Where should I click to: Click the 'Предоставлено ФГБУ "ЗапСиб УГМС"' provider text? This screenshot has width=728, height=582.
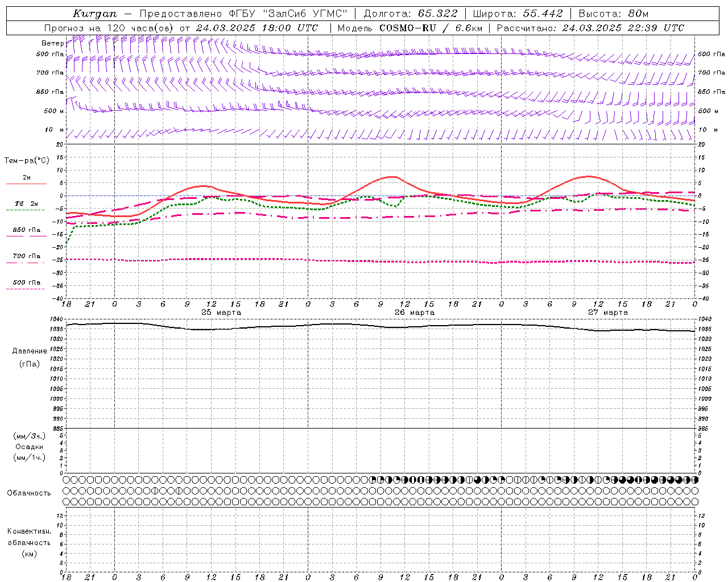click(x=243, y=14)
